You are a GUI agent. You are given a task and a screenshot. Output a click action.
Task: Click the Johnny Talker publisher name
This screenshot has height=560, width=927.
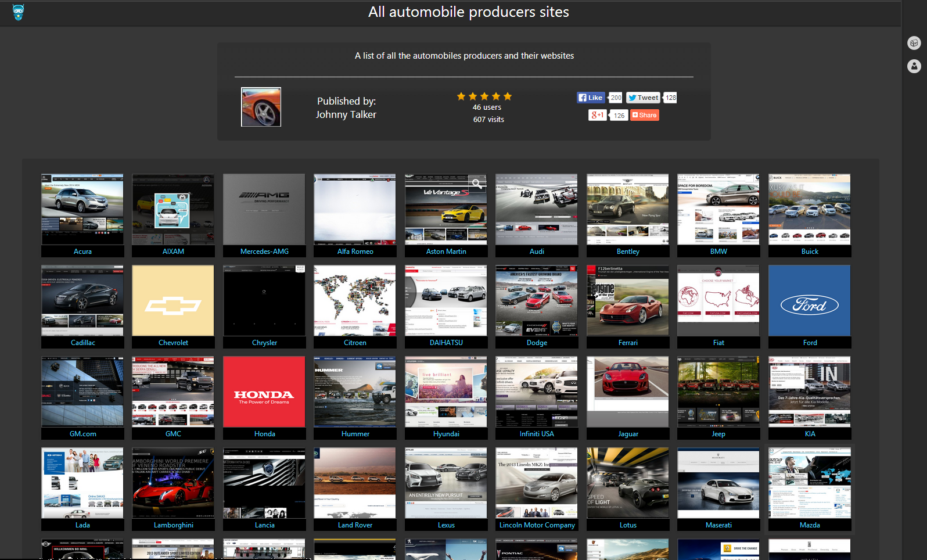pos(346,114)
